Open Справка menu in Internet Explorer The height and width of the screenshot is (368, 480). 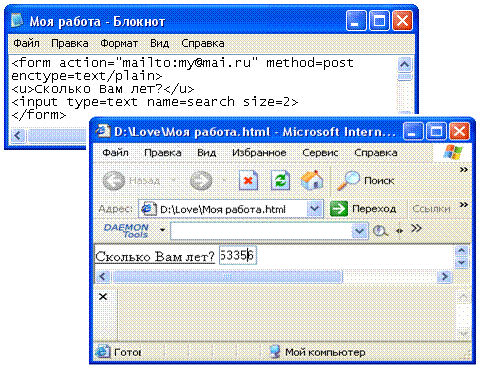click(x=376, y=153)
